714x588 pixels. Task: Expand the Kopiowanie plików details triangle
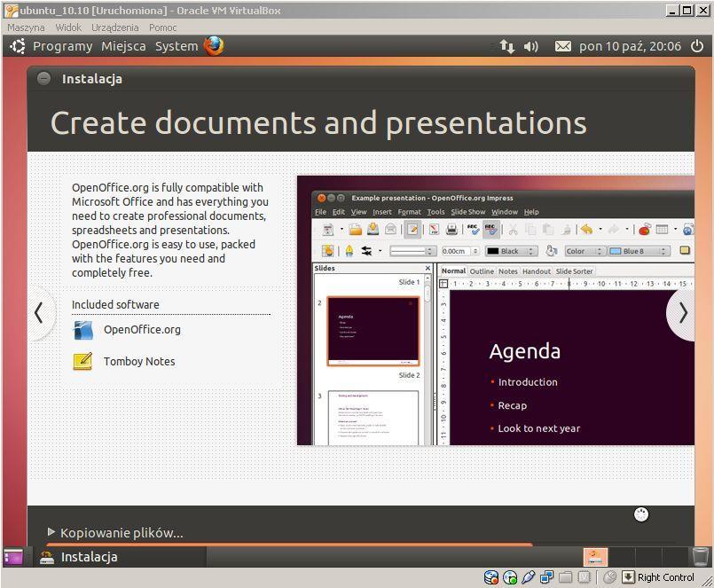coord(51,532)
